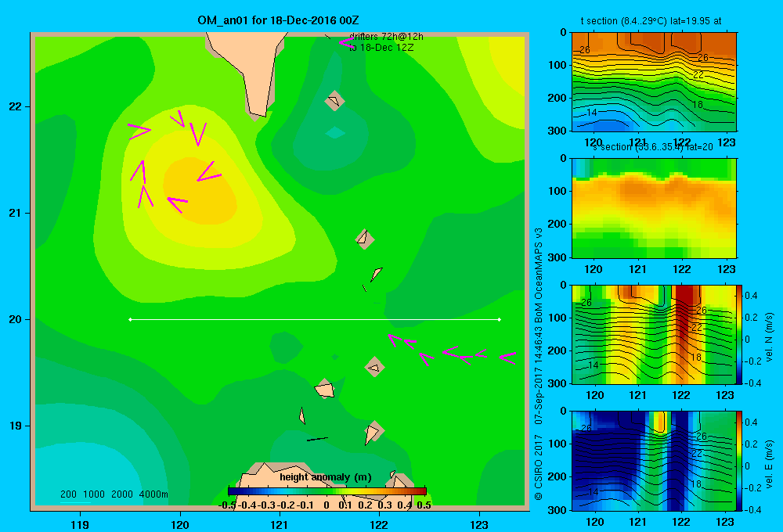The height and width of the screenshot is (532, 783).
Task: Click the 't section (8.4..29°C) lat=19.95' title
Action: click(651, 21)
